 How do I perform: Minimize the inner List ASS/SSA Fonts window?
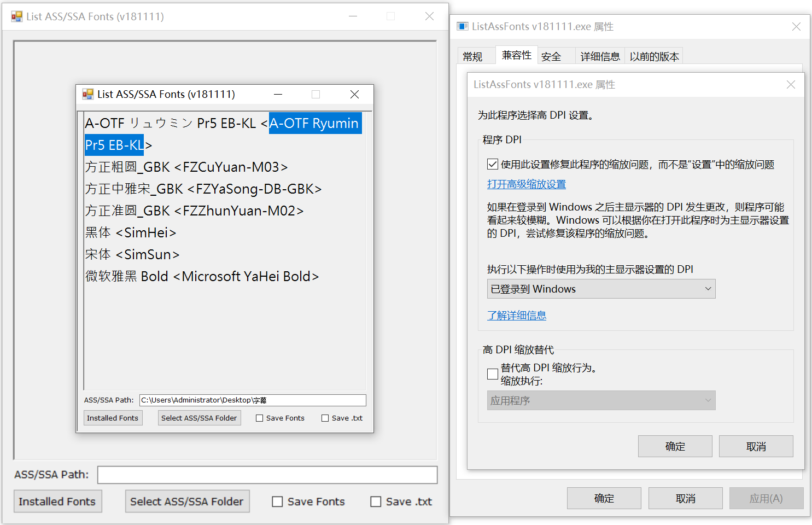[x=278, y=95]
